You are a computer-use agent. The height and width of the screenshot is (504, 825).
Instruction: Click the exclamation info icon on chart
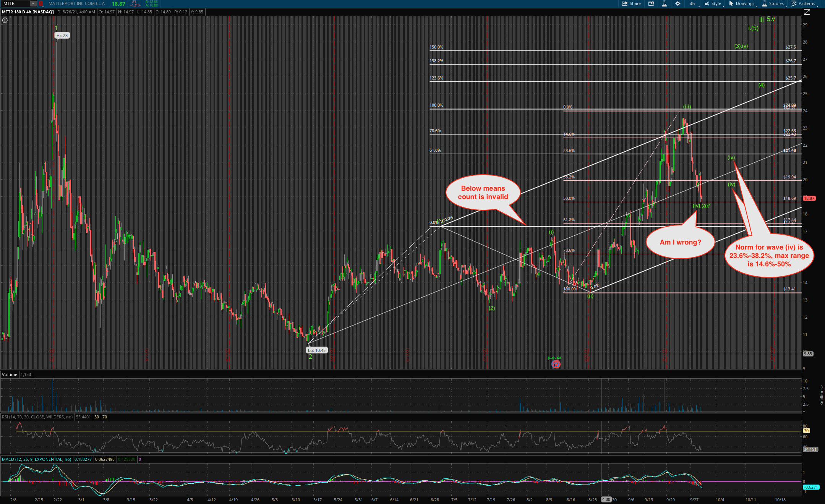tap(5, 20)
